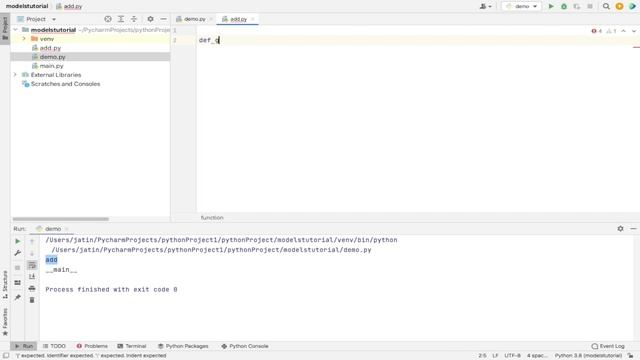Open the Problems tool window
This screenshot has width=640, height=360.
pos(92,346)
